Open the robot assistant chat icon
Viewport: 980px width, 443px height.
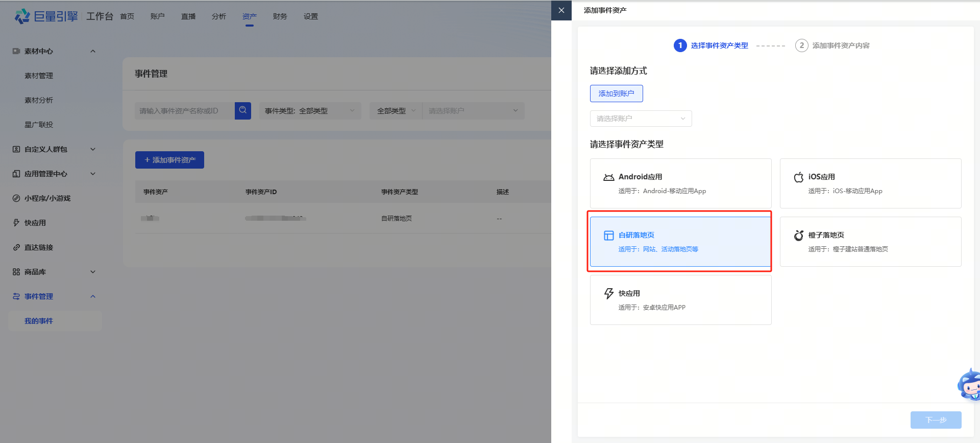point(969,385)
